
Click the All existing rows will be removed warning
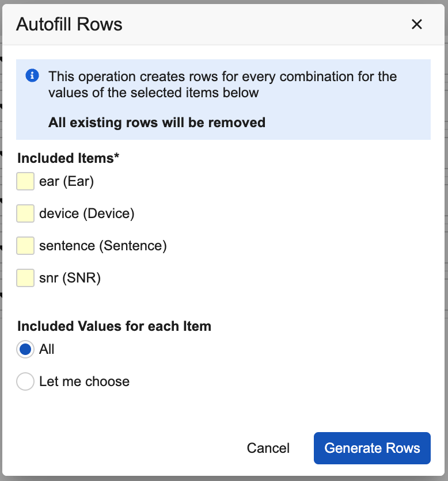pos(157,122)
